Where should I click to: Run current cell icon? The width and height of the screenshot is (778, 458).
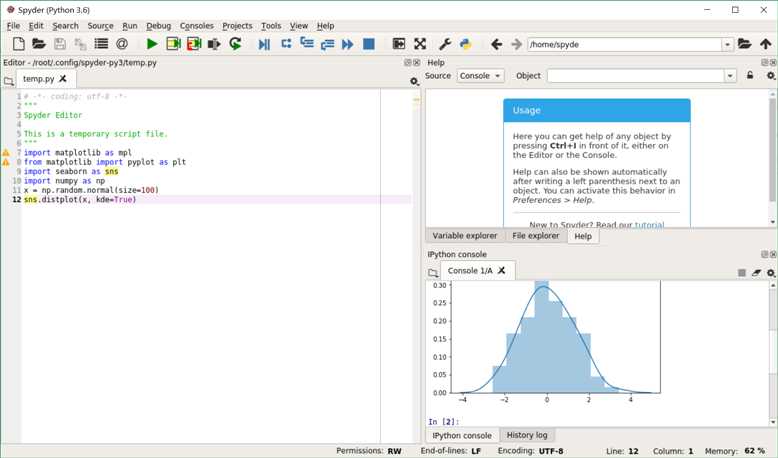(x=173, y=44)
